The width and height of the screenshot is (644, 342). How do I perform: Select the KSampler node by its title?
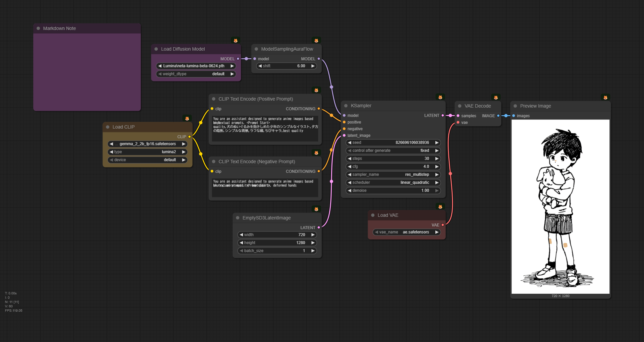click(361, 106)
